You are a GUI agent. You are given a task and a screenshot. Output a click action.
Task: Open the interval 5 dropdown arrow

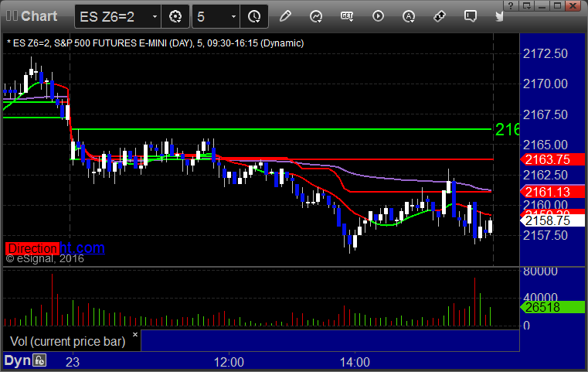point(233,17)
